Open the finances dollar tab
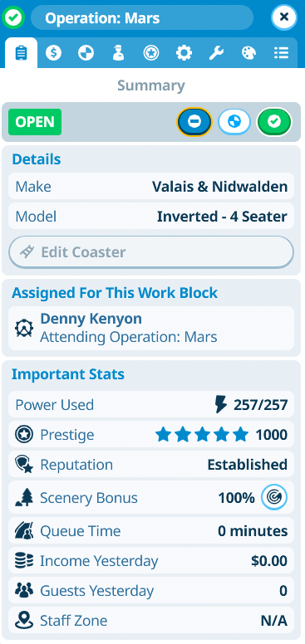Image resolution: width=305 pixels, height=644 pixels. pos(53,53)
